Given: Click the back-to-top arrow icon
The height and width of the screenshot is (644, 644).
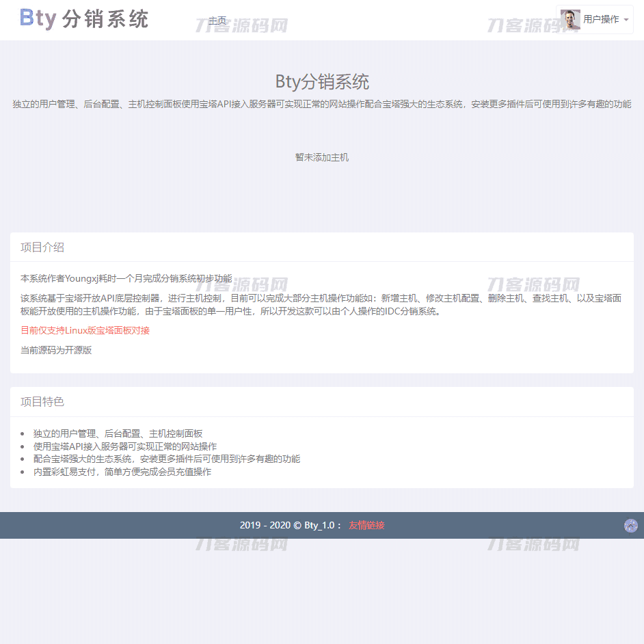Looking at the screenshot, I should click(630, 525).
